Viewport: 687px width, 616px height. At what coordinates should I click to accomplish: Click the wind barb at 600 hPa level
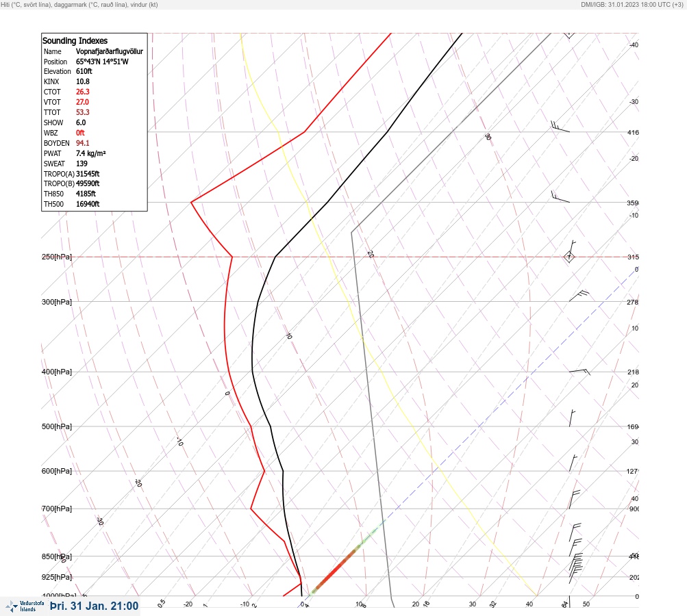(x=573, y=463)
